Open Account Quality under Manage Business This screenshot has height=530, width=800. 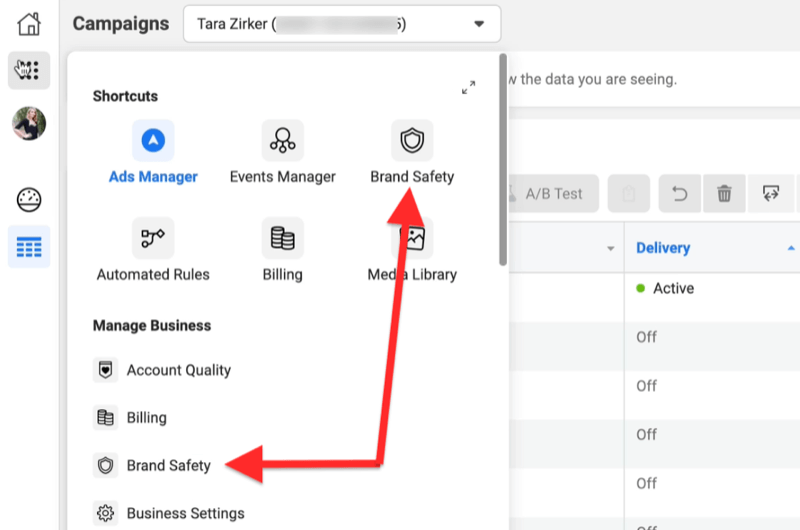click(162, 370)
